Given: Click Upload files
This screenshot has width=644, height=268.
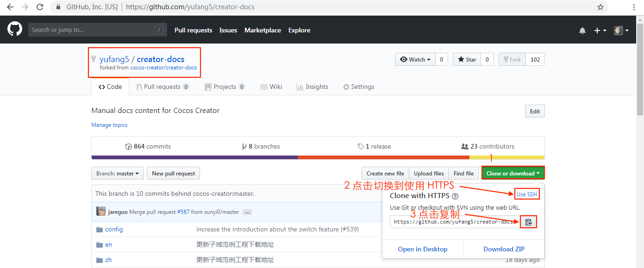Looking at the screenshot, I should coord(429,174).
